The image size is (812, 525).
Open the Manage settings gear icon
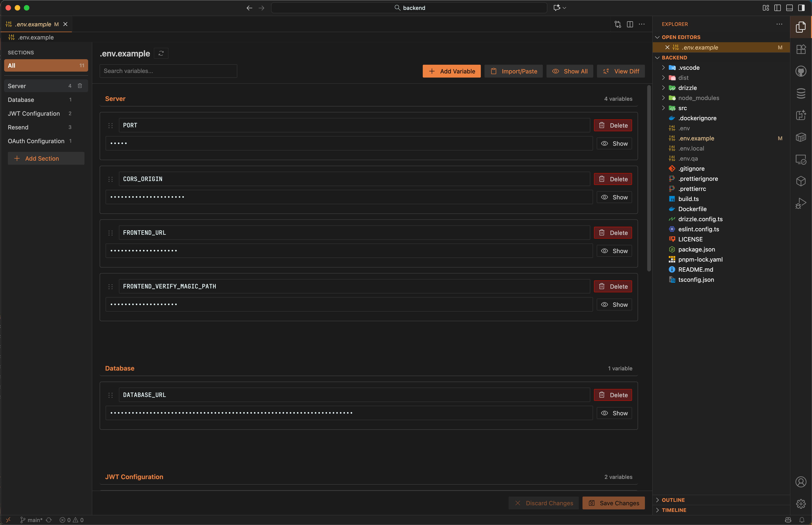point(801,503)
